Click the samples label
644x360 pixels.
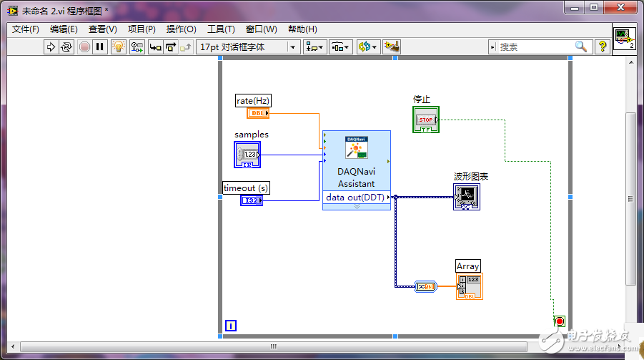click(252, 135)
